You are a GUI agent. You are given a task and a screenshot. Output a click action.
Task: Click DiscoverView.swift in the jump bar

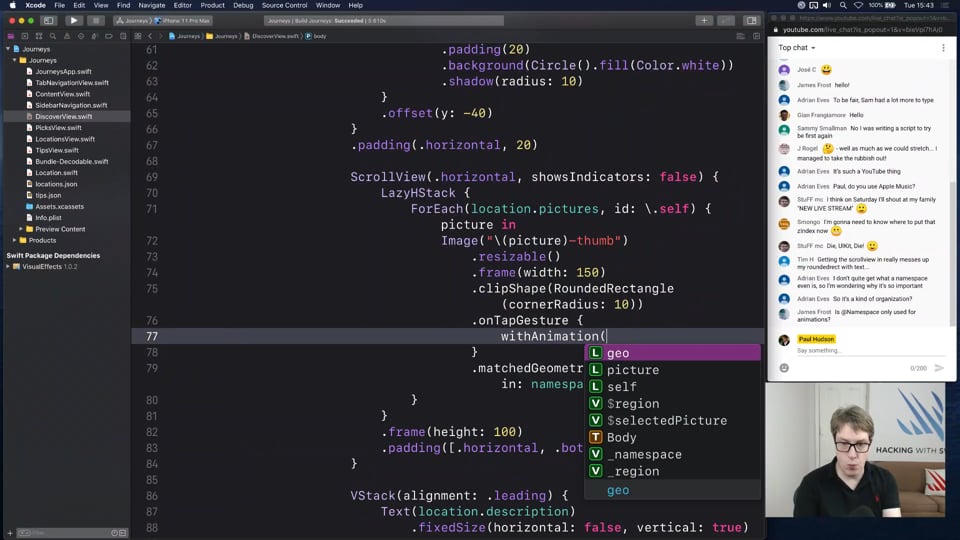click(x=271, y=36)
